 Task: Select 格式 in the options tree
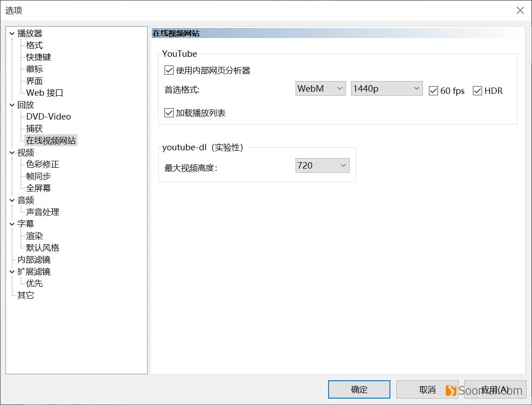[x=34, y=45]
